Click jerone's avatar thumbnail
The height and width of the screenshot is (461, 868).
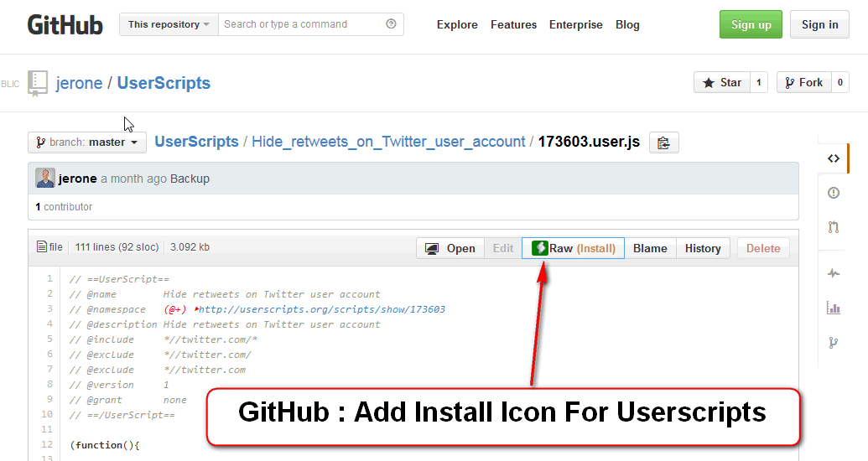pyautogui.click(x=44, y=179)
